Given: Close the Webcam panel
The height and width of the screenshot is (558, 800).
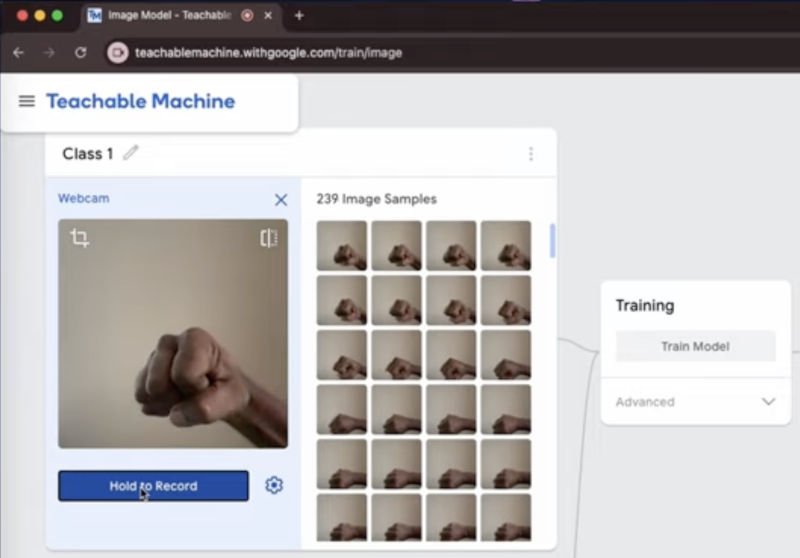Looking at the screenshot, I should click(x=281, y=200).
